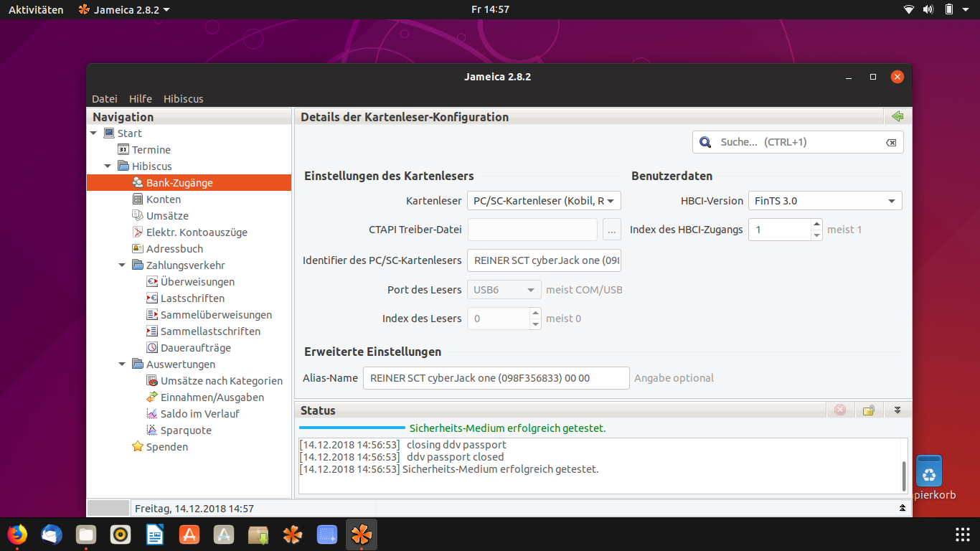980x551 pixels.
Task: Click the Status log scrollbar
Action: coord(904,476)
